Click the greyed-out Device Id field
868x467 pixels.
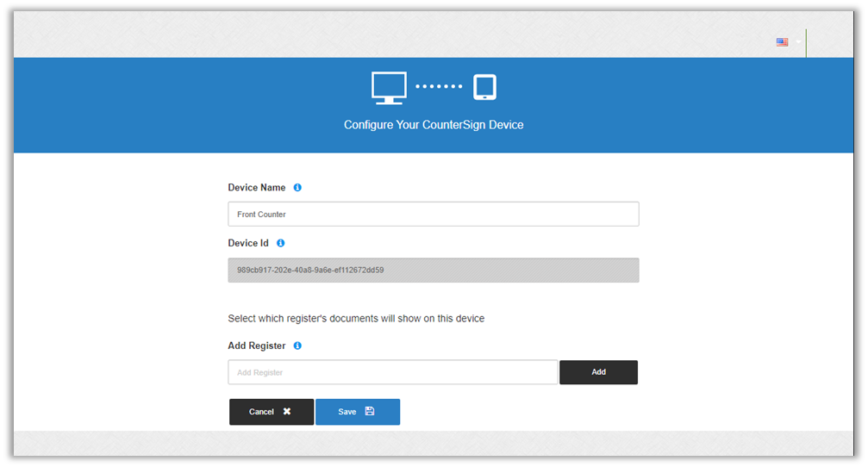(x=433, y=270)
